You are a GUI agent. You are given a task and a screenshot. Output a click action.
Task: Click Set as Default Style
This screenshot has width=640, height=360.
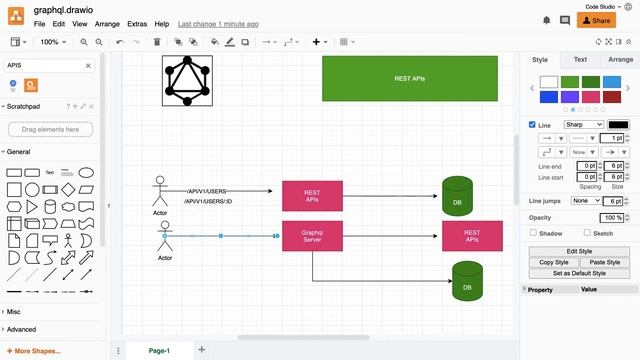[x=579, y=273]
